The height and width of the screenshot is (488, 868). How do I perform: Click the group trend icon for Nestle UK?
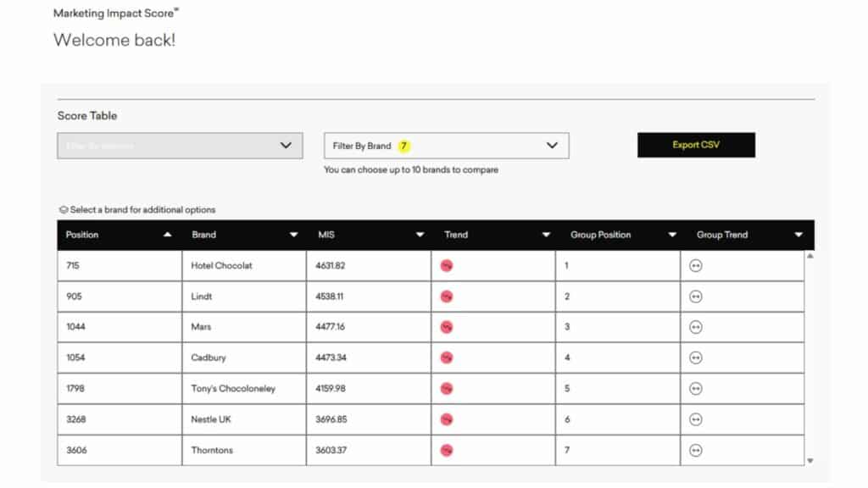pyautogui.click(x=696, y=419)
